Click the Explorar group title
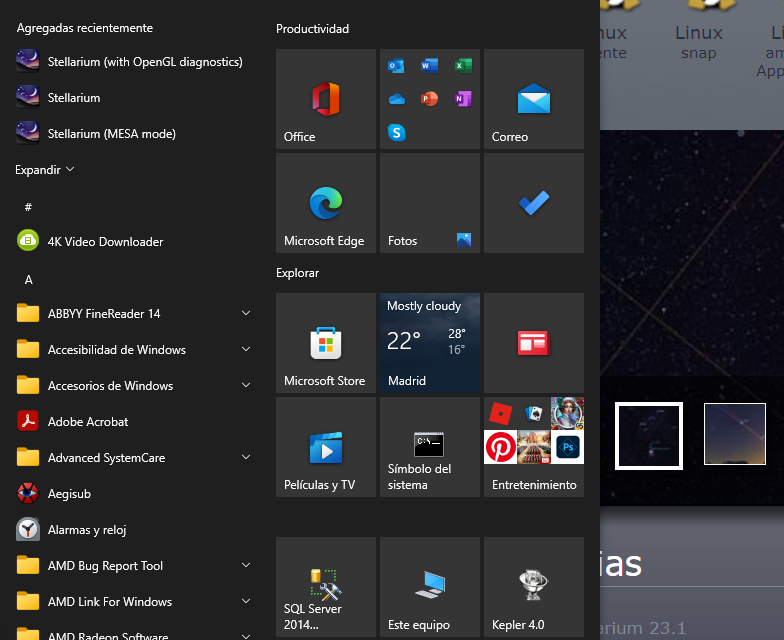 coord(298,273)
